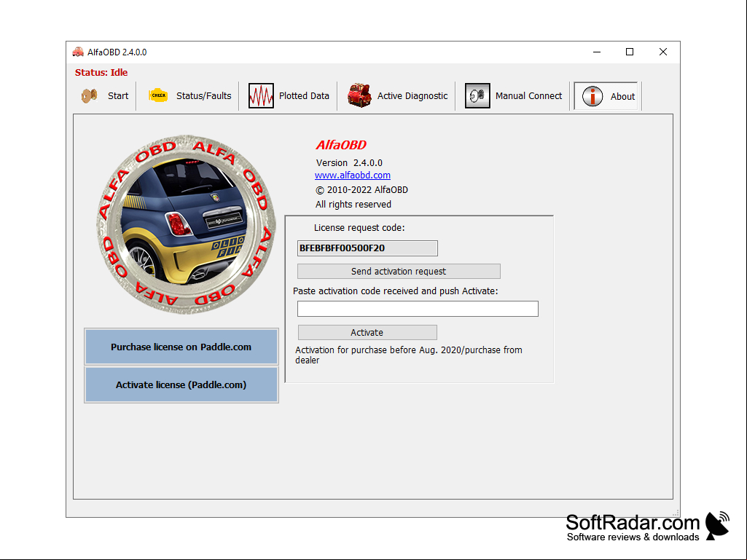Click the Manual Connect icon
This screenshot has width=747, height=560.
(477, 95)
